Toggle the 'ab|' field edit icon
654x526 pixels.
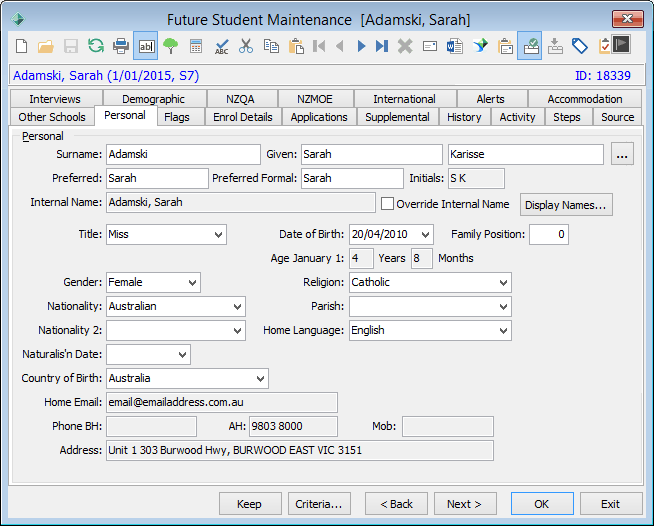(x=146, y=46)
